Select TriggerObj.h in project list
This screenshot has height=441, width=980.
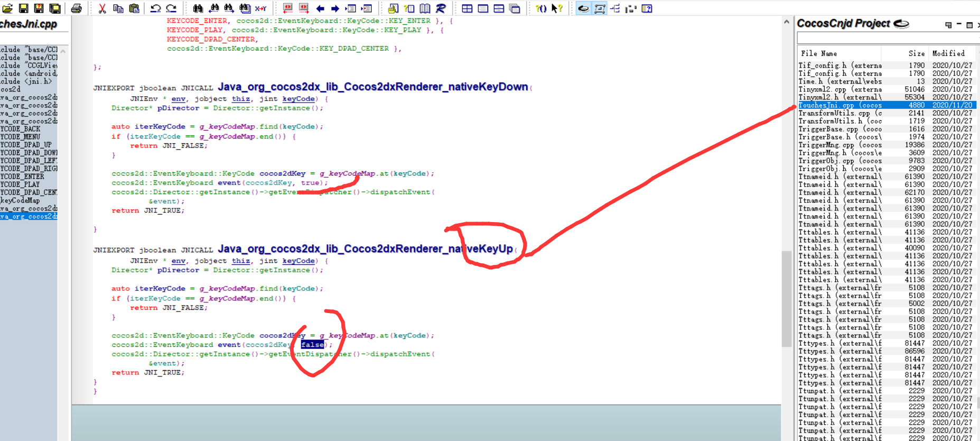886,169
